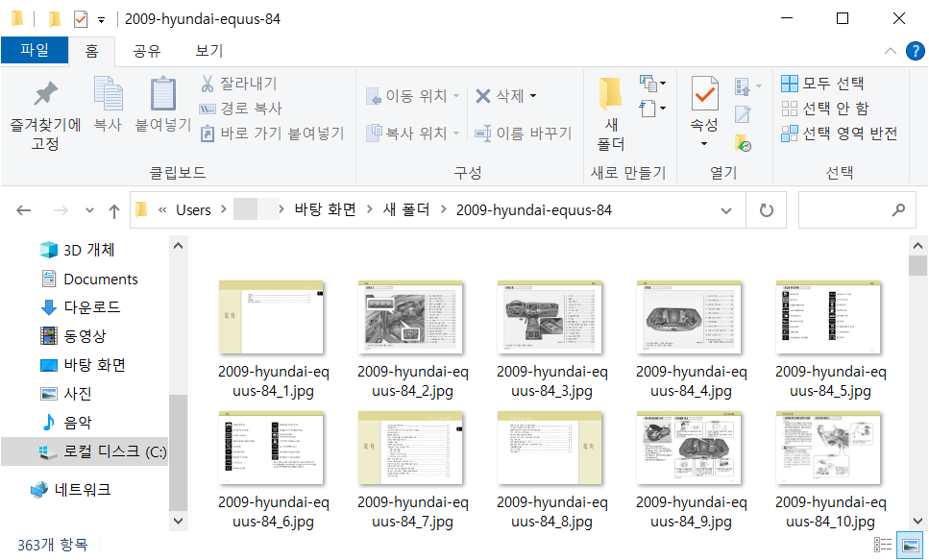Click the edit document icon in 열기 group
Screen dimensions: 929x560
coord(743,114)
